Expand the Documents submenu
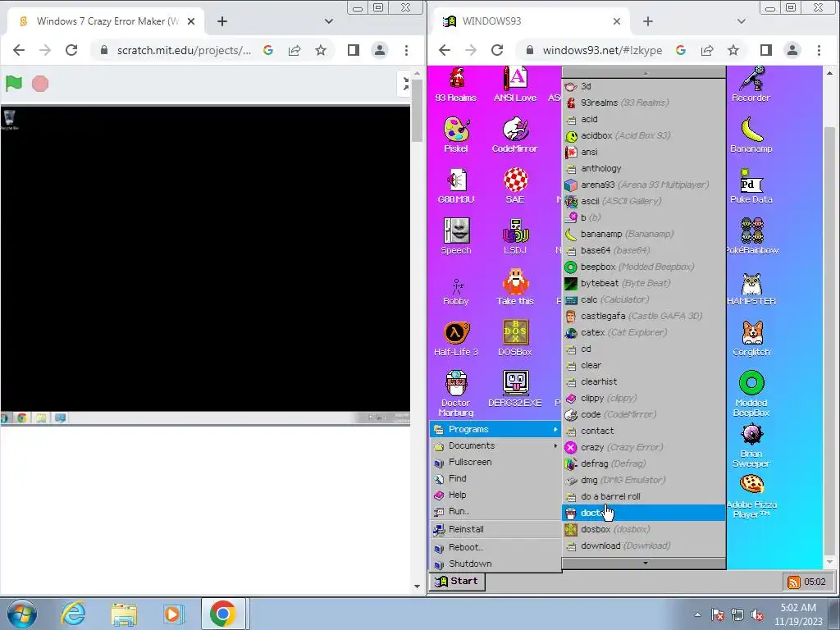Screen dimensions: 840x630 click(x=495, y=445)
